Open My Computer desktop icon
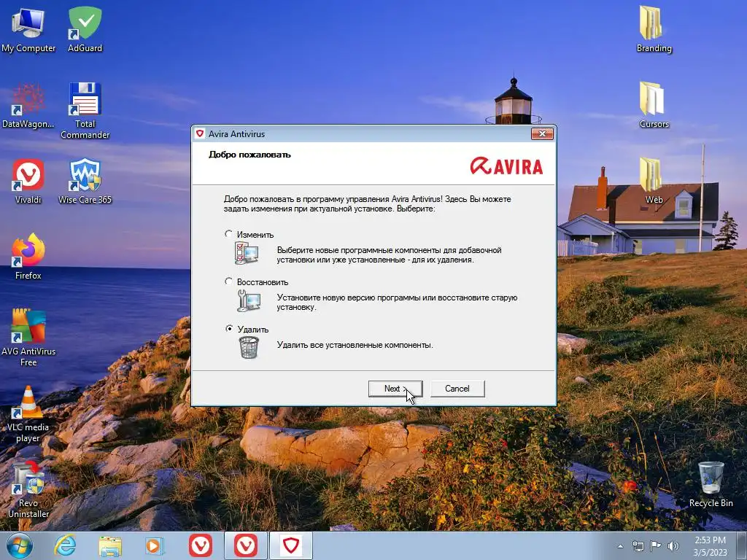 pos(28,29)
